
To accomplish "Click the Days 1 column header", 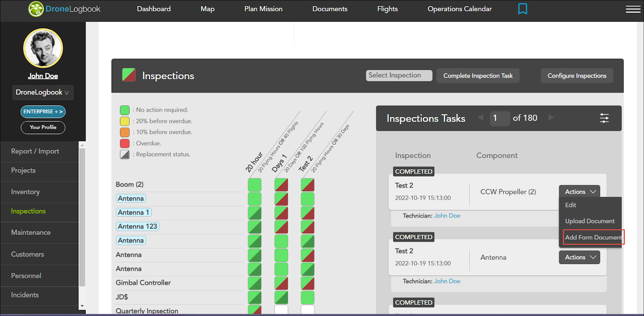I will point(279,163).
